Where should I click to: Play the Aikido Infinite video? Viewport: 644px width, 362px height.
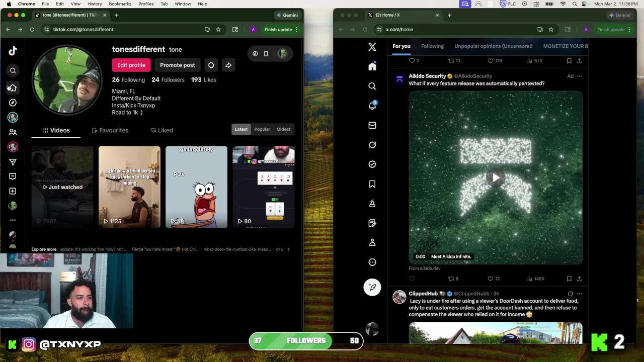[x=496, y=177]
